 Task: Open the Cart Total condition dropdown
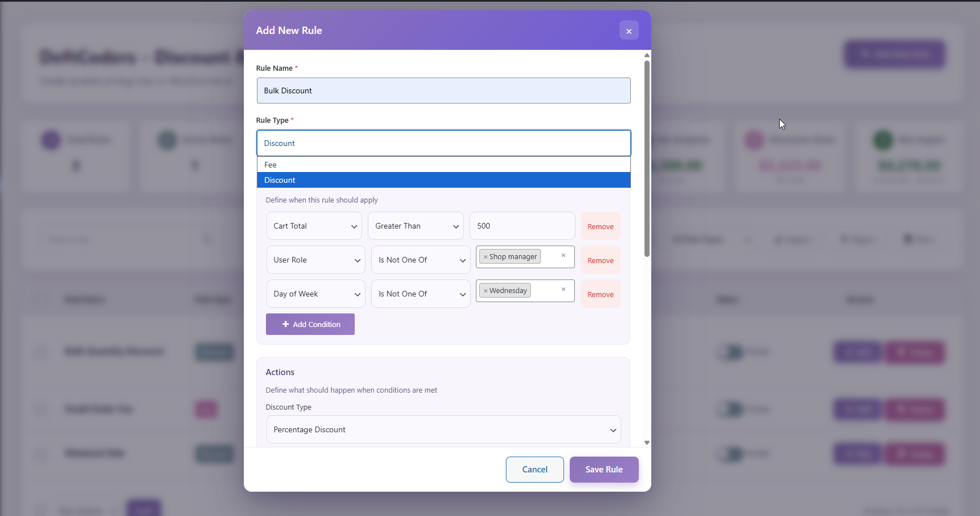[x=313, y=226]
